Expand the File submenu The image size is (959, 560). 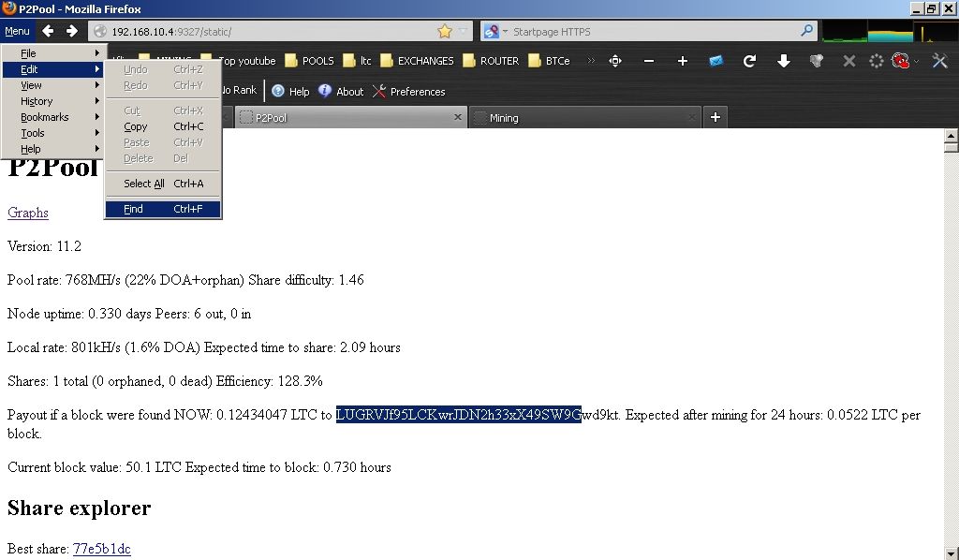(x=55, y=53)
